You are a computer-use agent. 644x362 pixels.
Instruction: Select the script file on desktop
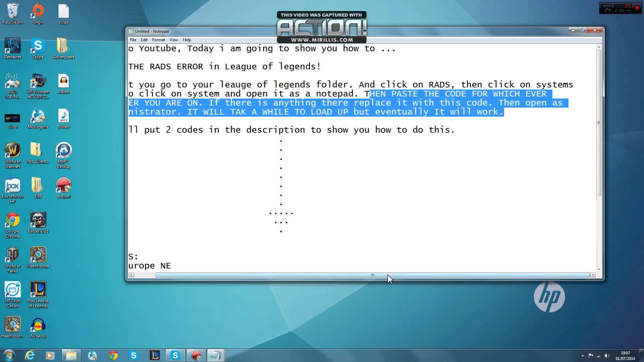click(x=63, y=14)
